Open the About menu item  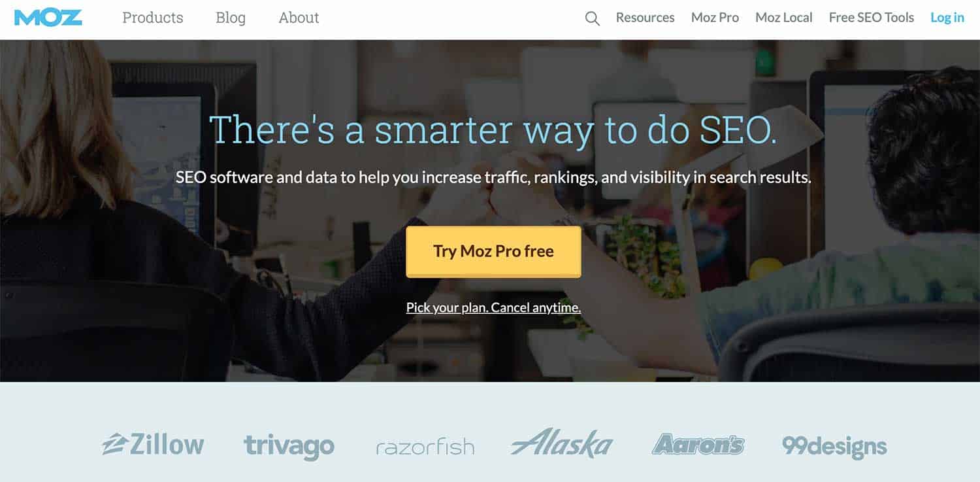299,18
